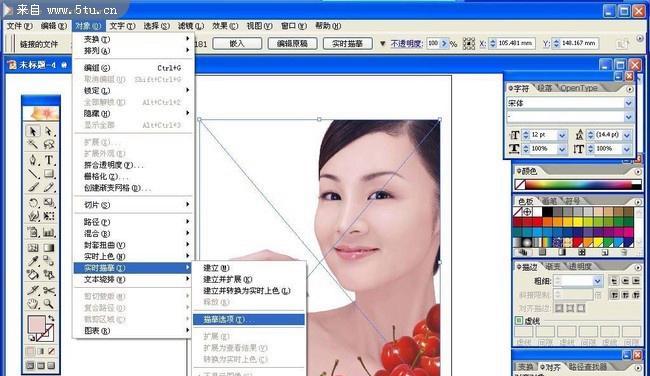This screenshot has width=650, height=376.
Task: Enable butt cap in Stroke panel
Action: pos(614,281)
